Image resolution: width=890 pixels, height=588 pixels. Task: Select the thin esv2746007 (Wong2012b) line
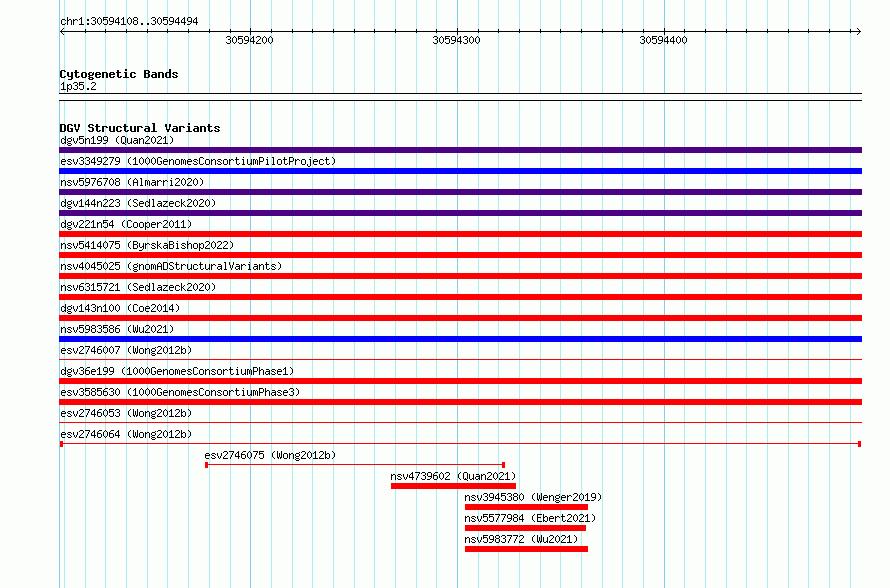(460, 359)
